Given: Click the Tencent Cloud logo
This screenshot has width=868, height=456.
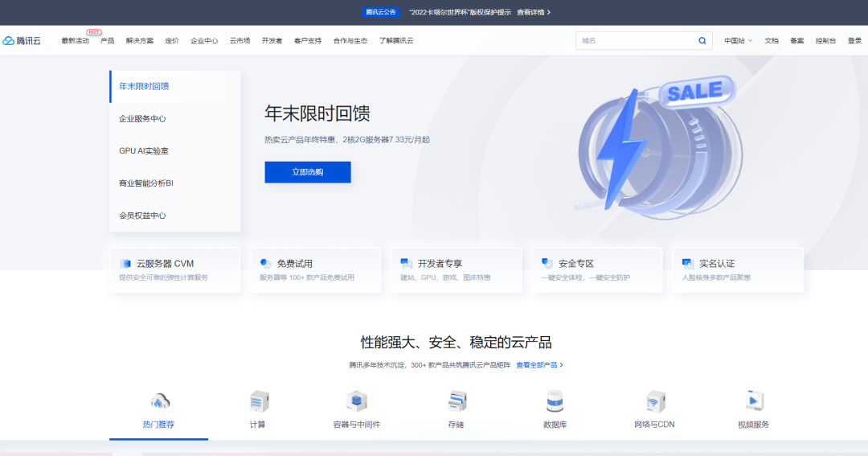Looking at the screenshot, I should 22,40.
